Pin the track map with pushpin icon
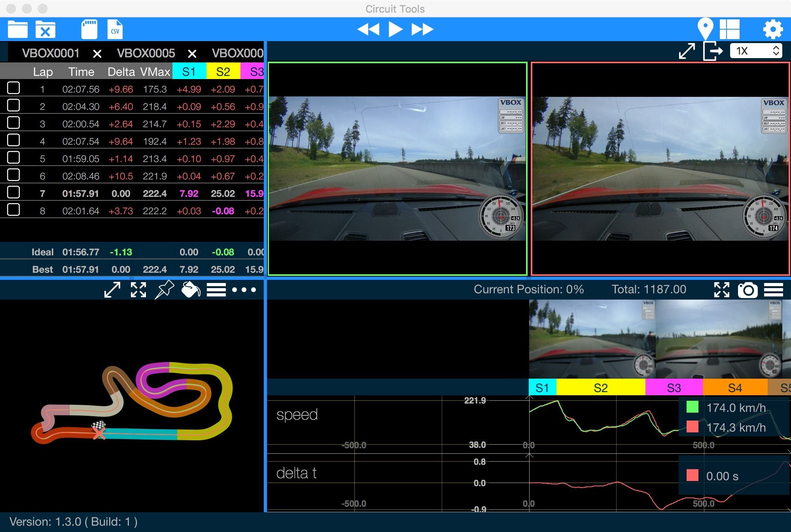The height and width of the screenshot is (532, 791). (165, 289)
